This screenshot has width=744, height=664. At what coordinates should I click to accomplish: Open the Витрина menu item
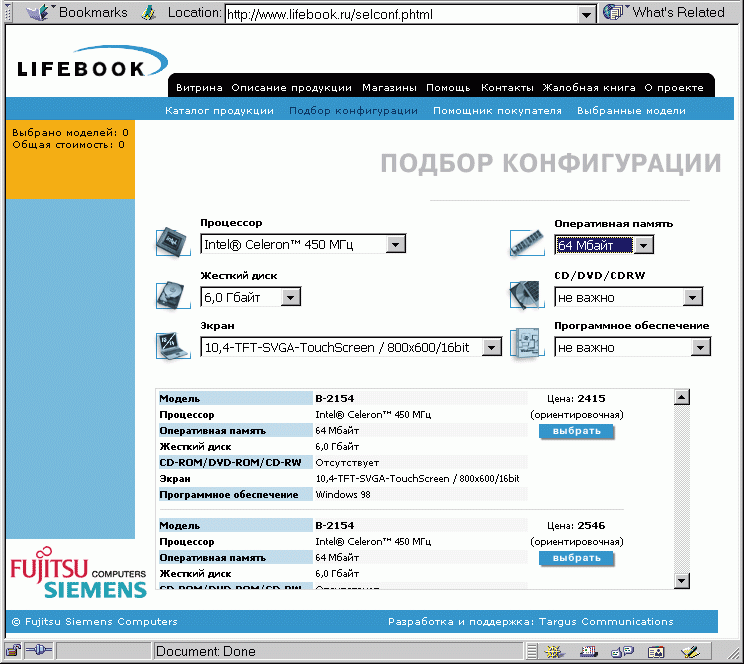point(199,88)
